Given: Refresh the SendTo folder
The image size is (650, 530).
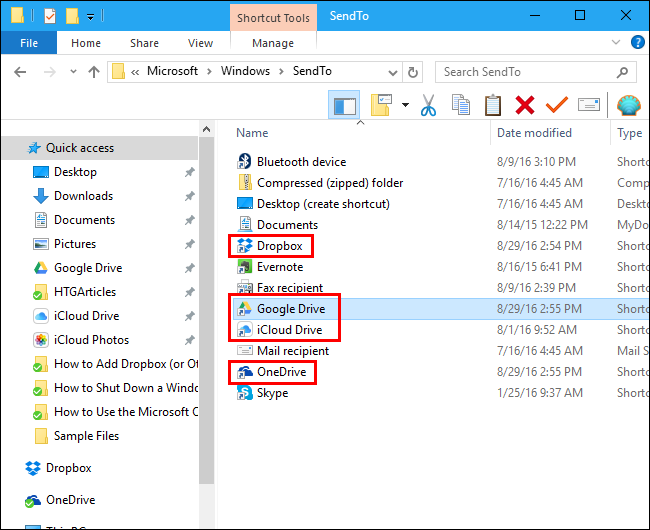Looking at the screenshot, I should 413,73.
